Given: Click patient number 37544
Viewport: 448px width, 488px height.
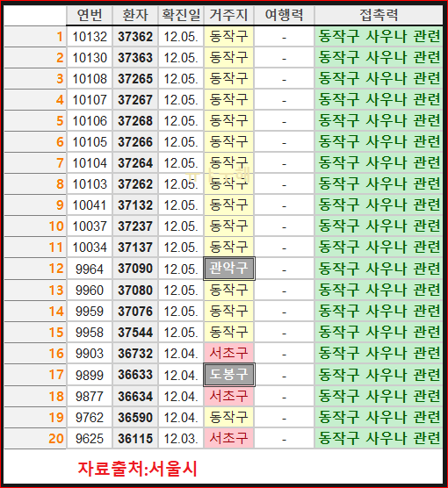Looking at the screenshot, I should pyautogui.click(x=135, y=333).
